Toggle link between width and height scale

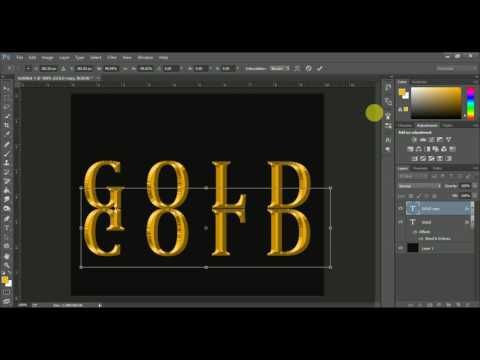(x=126, y=68)
